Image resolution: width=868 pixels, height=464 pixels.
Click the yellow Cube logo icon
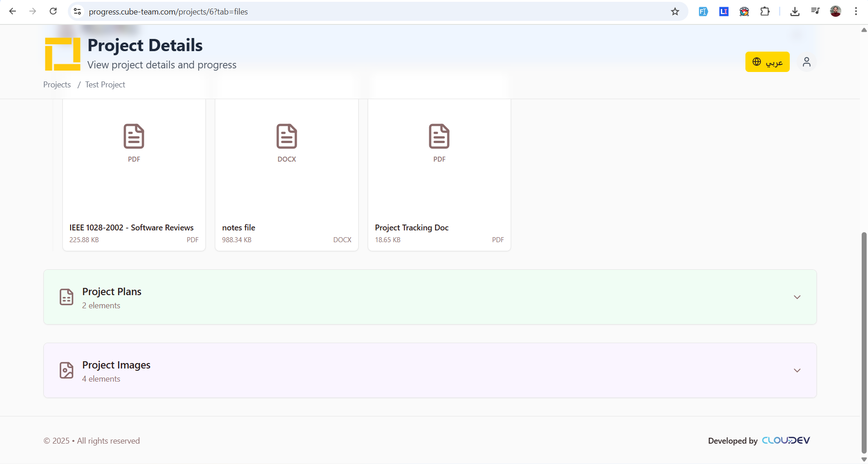pyautogui.click(x=62, y=54)
